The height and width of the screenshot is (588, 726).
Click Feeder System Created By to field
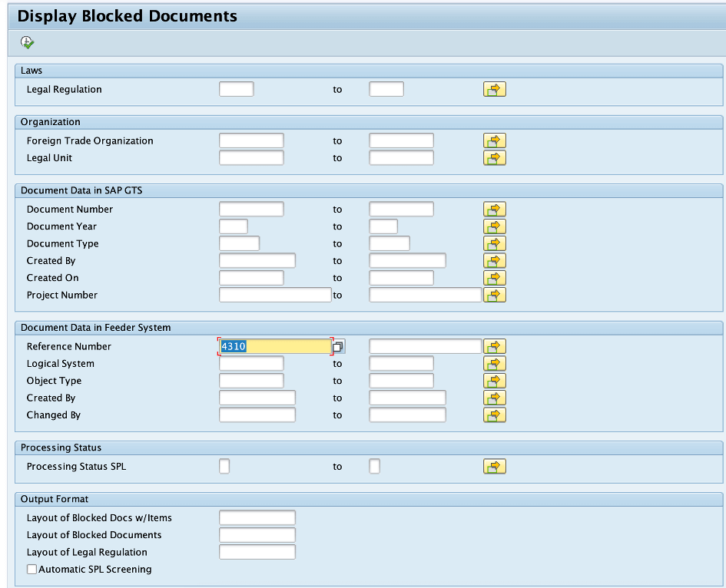pos(407,398)
